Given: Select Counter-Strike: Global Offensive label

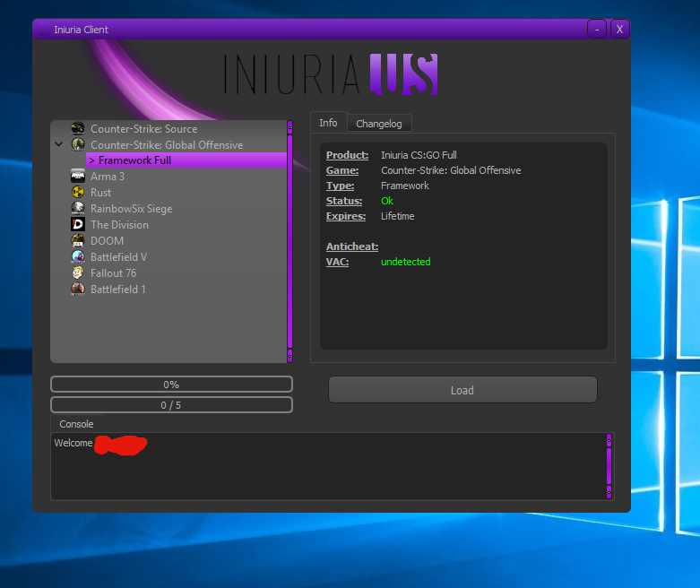Looking at the screenshot, I should (167, 145).
